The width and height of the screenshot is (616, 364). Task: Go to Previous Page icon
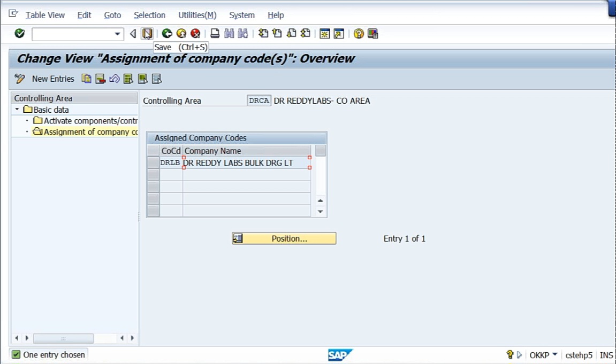(277, 34)
